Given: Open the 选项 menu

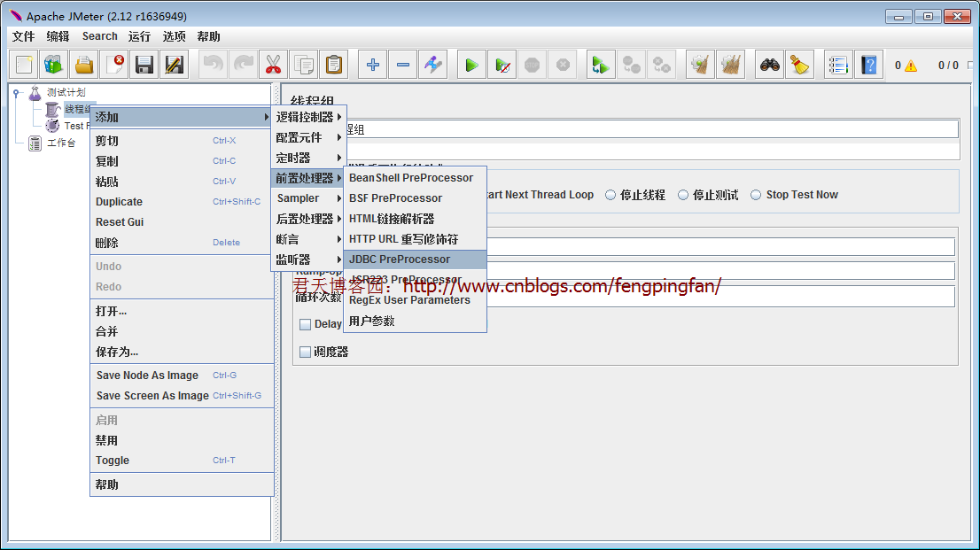Looking at the screenshot, I should [x=175, y=36].
